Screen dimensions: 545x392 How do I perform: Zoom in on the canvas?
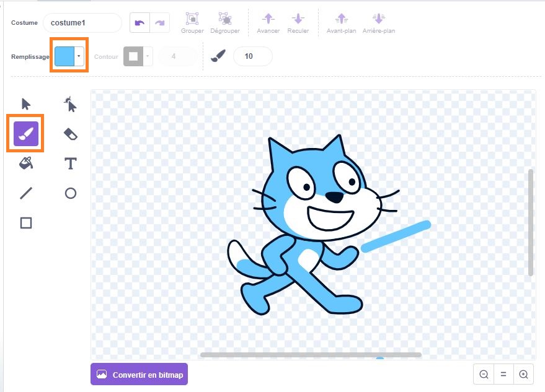[x=523, y=374]
